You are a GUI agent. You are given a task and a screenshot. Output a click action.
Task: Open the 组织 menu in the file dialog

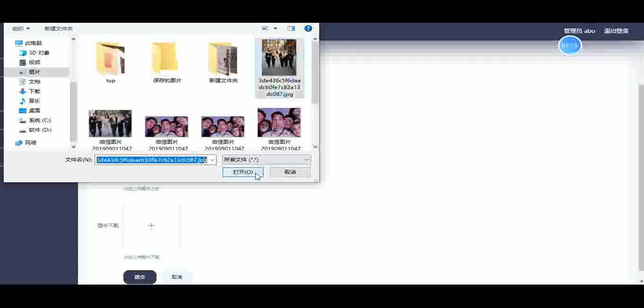tap(21, 29)
